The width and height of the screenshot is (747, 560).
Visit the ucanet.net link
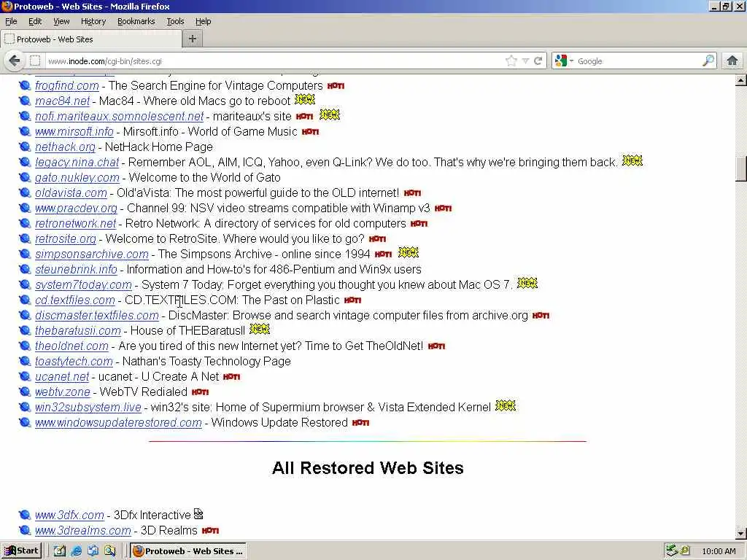point(62,377)
